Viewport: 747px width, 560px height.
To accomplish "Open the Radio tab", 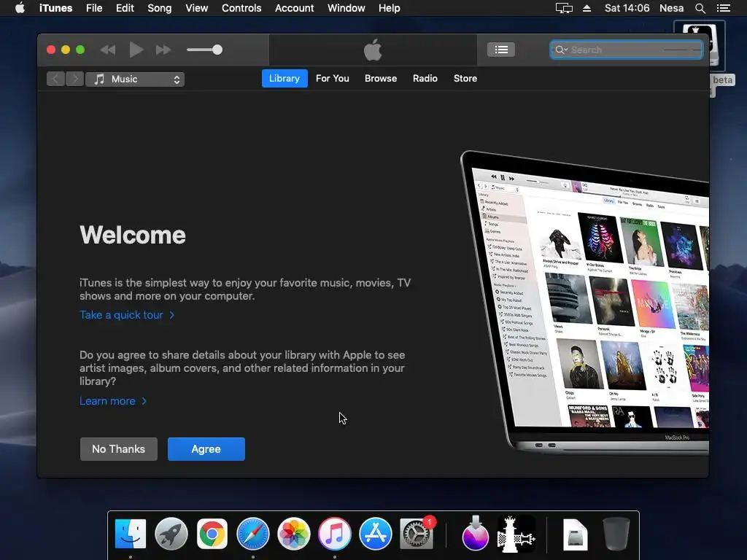I will coord(425,79).
